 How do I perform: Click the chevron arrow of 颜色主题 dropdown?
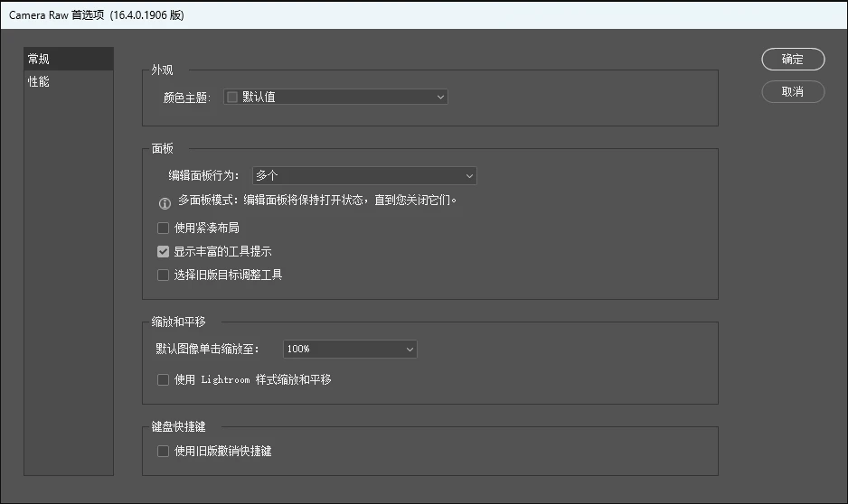(x=440, y=98)
